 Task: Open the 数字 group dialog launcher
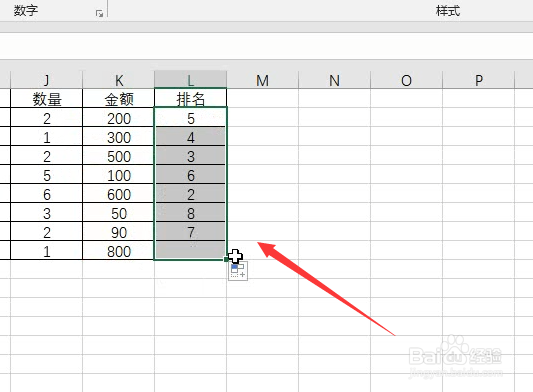pos(99,14)
